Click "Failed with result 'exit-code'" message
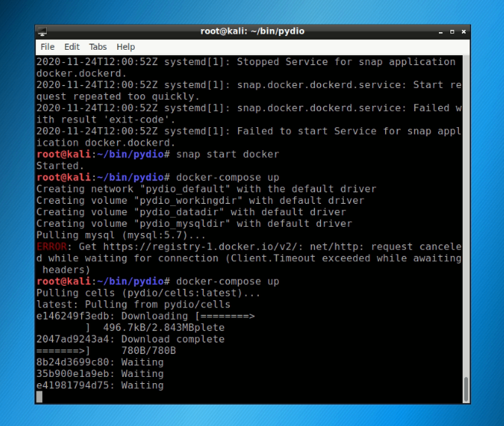Image resolution: width=504 pixels, height=426 pixels. 249,114
